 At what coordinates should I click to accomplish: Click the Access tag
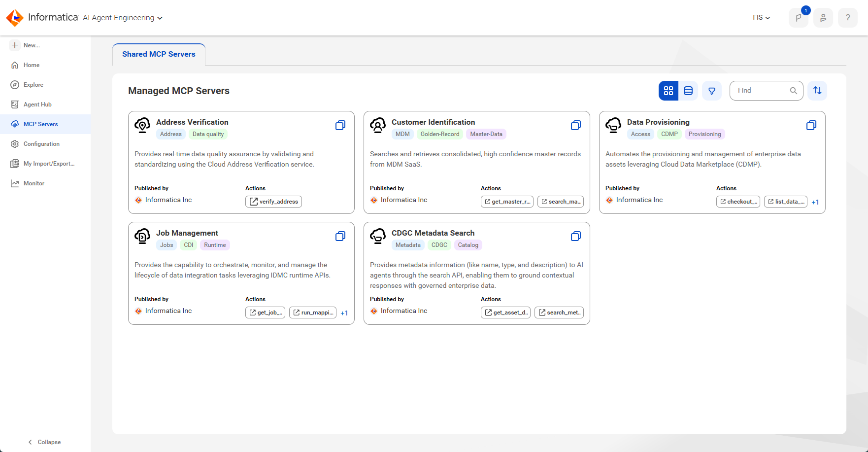click(x=640, y=134)
